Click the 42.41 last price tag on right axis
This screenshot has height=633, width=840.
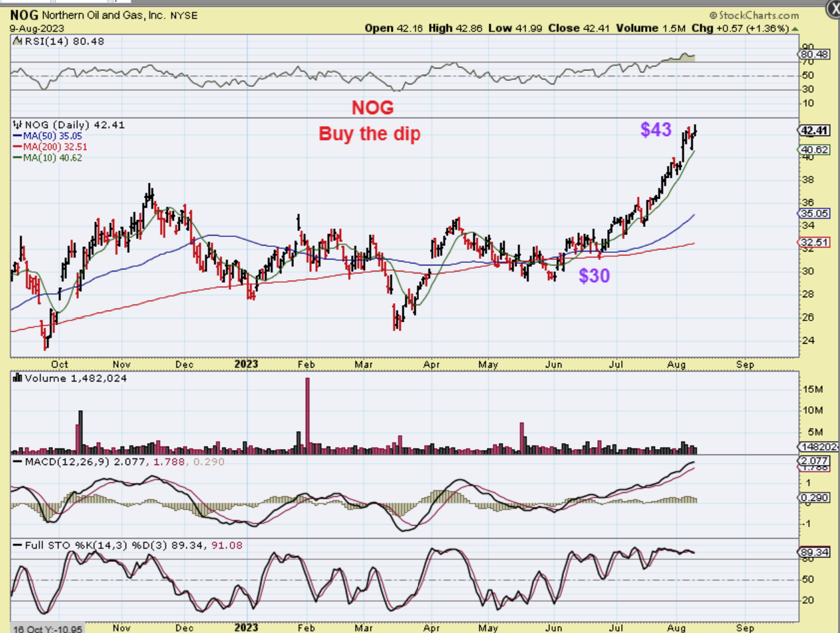click(814, 131)
